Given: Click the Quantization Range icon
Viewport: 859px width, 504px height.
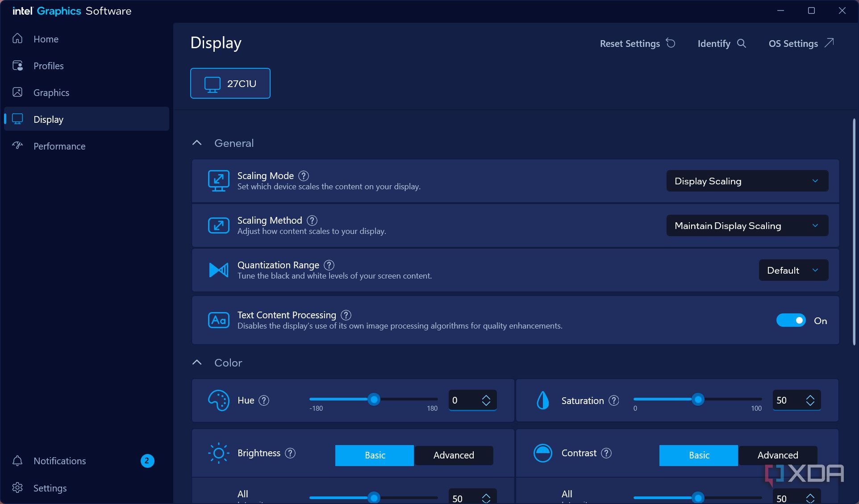Looking at the screenshot, I should pyautogui.click(x=218, y=270).
